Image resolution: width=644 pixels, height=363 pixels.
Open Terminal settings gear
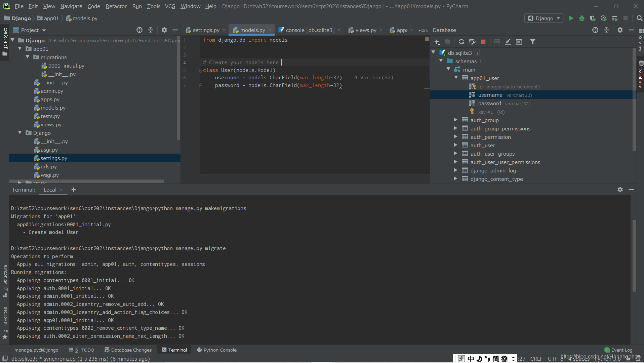pos(620,190)
